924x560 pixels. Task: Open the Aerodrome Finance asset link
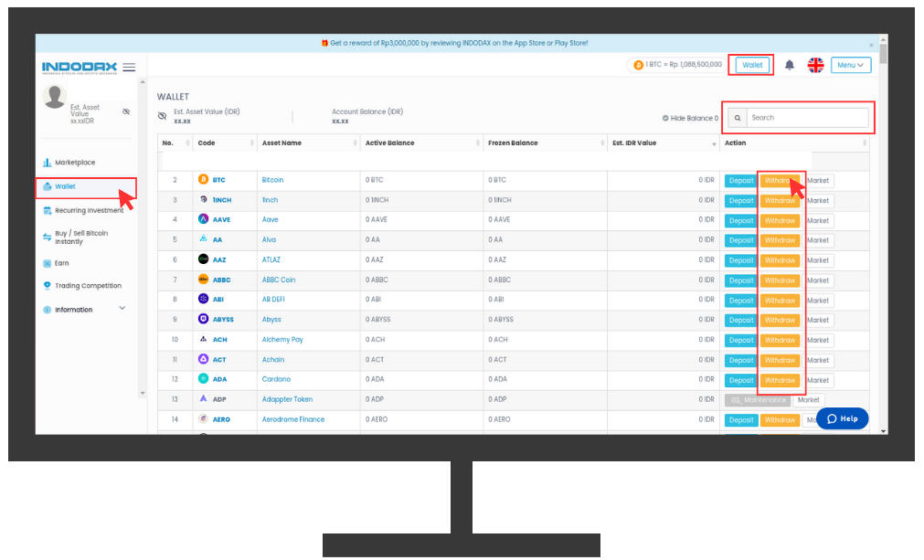point(293,419)
